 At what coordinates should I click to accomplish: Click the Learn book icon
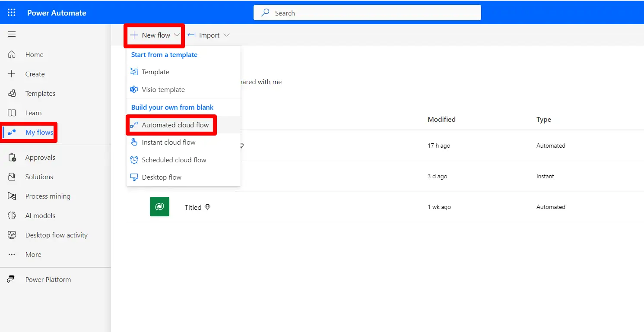[x=12, y=113]
